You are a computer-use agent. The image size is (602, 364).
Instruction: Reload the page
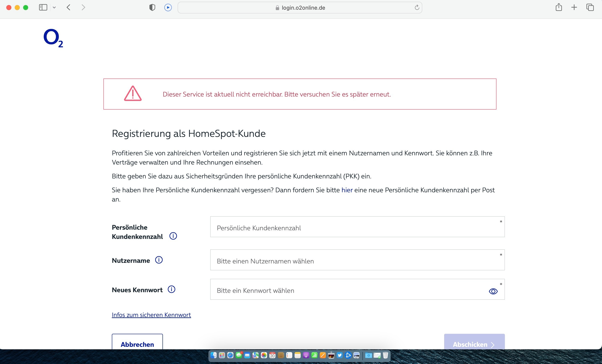point(417,8)
